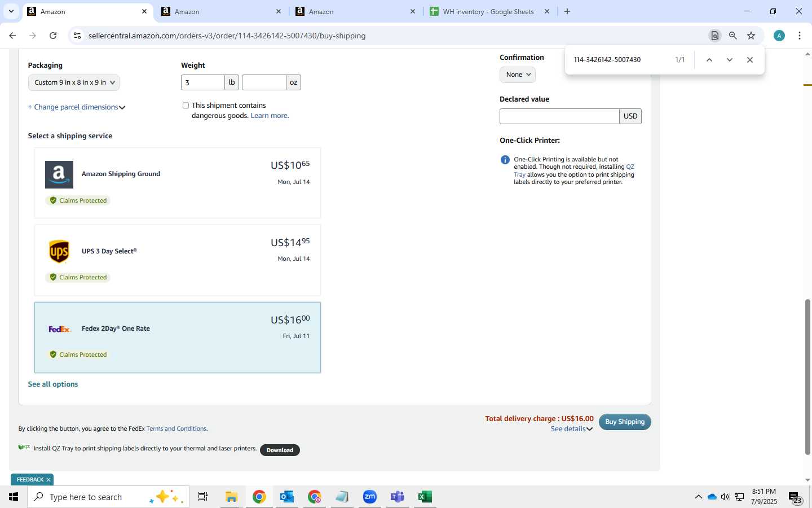Click the Amazon Shipping logo icon

(59, 174)
